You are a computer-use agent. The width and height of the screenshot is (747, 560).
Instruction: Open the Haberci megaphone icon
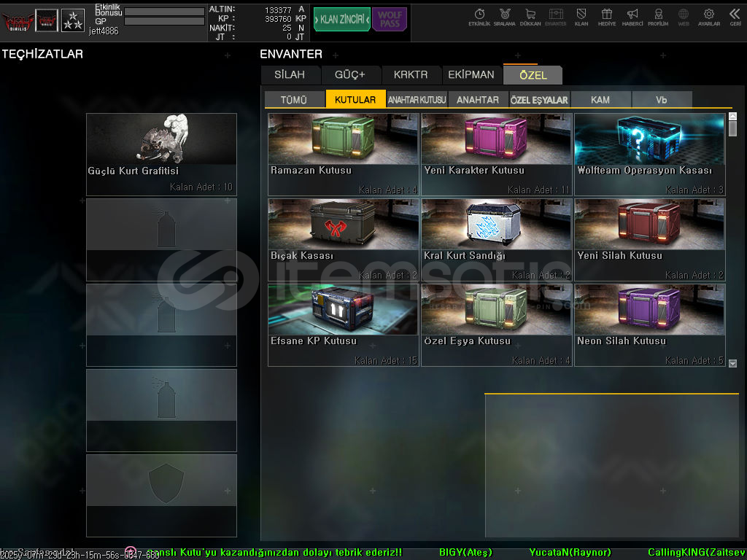632,17
